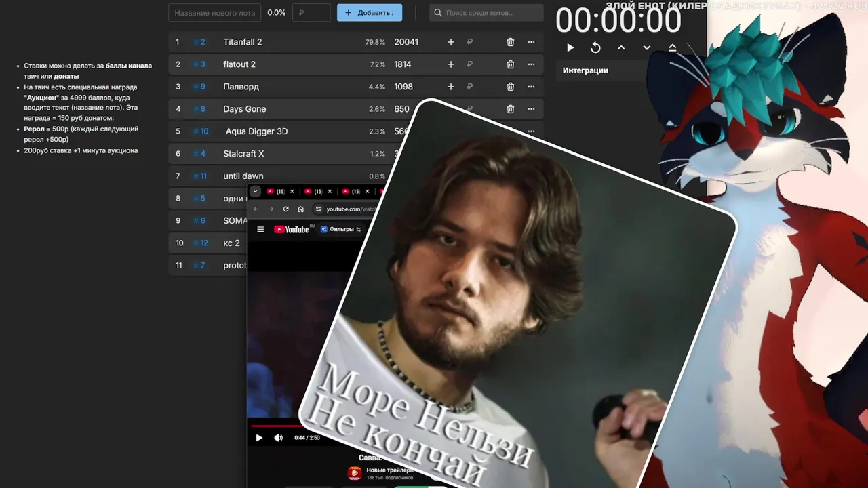Go to YouTube home via logo
Image resolution: width=868 pixels, height=488 pixels.
point(292,230)
